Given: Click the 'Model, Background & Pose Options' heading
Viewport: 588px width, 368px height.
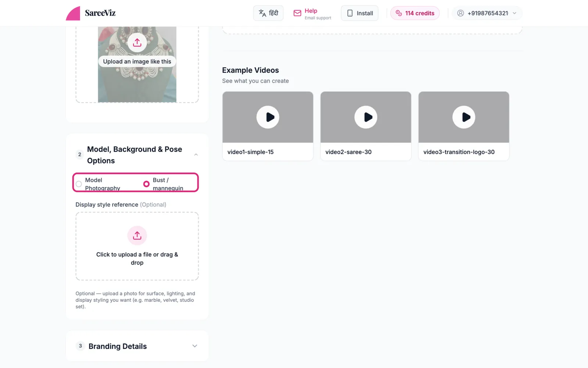Looking at the screenshot, I should 135,155.
